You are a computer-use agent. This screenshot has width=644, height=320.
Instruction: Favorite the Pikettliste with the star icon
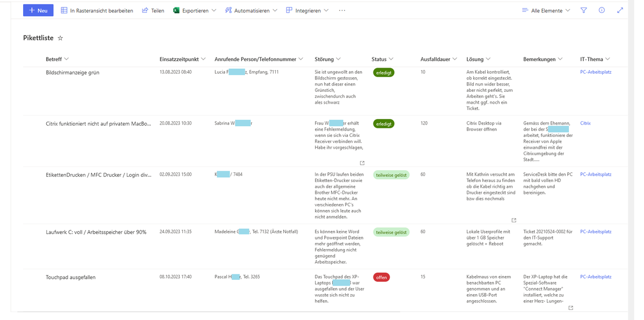tap(60, 38)
